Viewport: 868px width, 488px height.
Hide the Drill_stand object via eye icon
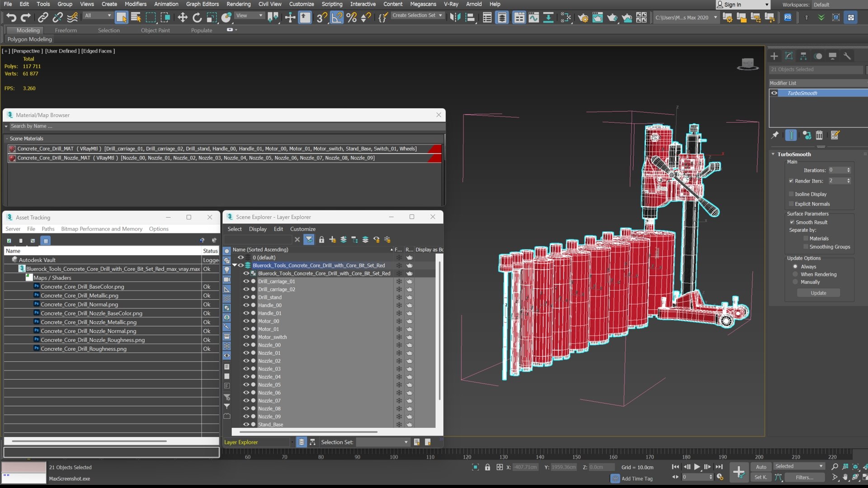(246, 297)
